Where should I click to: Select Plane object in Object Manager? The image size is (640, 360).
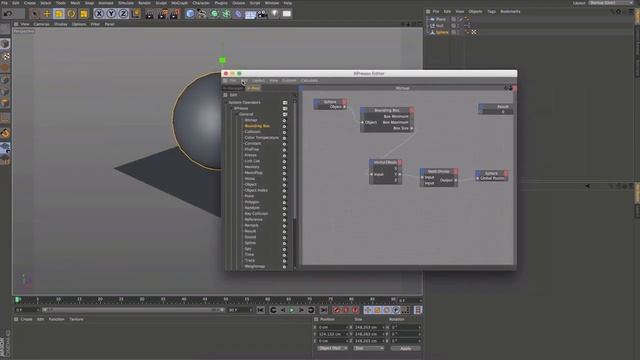tap(441, 19)
